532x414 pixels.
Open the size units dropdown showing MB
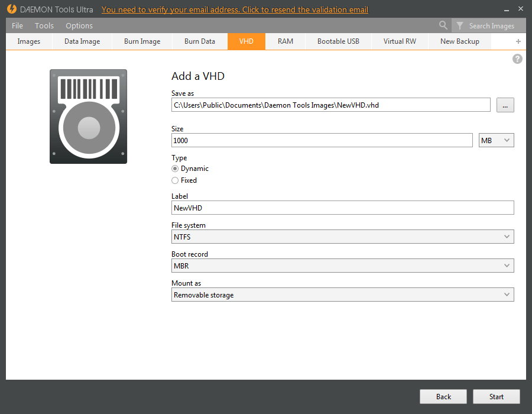tap(496, 140)
